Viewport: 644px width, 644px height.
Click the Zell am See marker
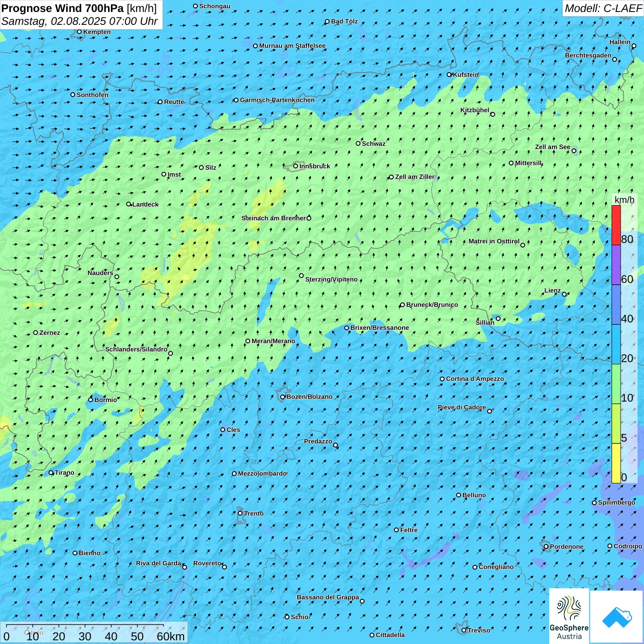coord(574,151)
